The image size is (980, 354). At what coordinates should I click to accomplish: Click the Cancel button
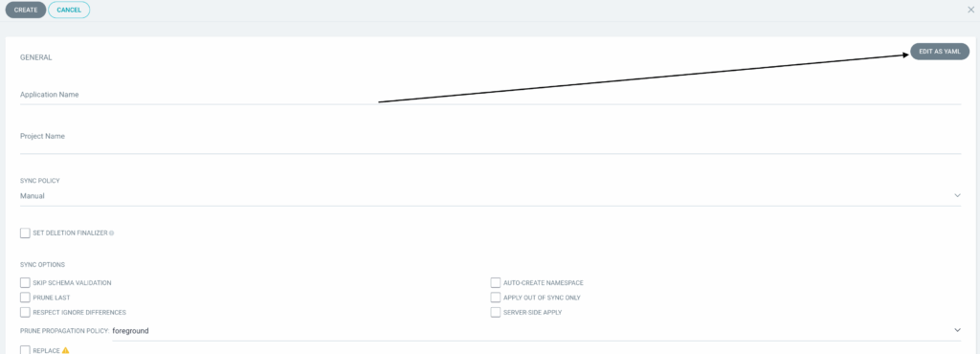pyautogui.click(x=69, y=10)
